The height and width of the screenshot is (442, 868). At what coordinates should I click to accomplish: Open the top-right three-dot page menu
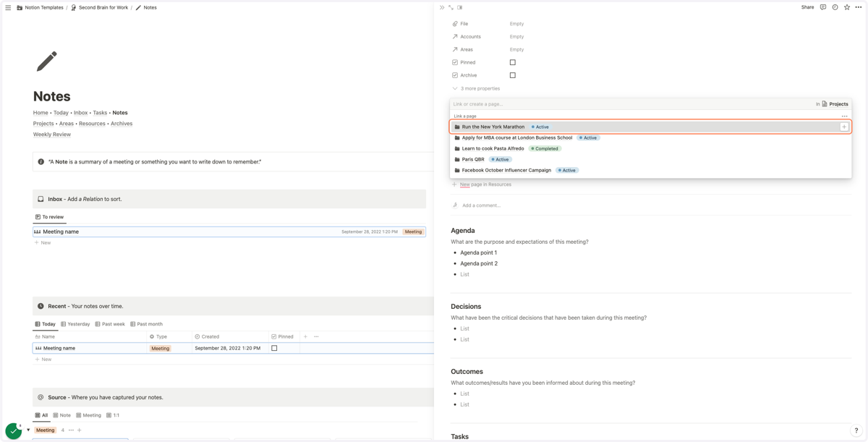[859, 7]
